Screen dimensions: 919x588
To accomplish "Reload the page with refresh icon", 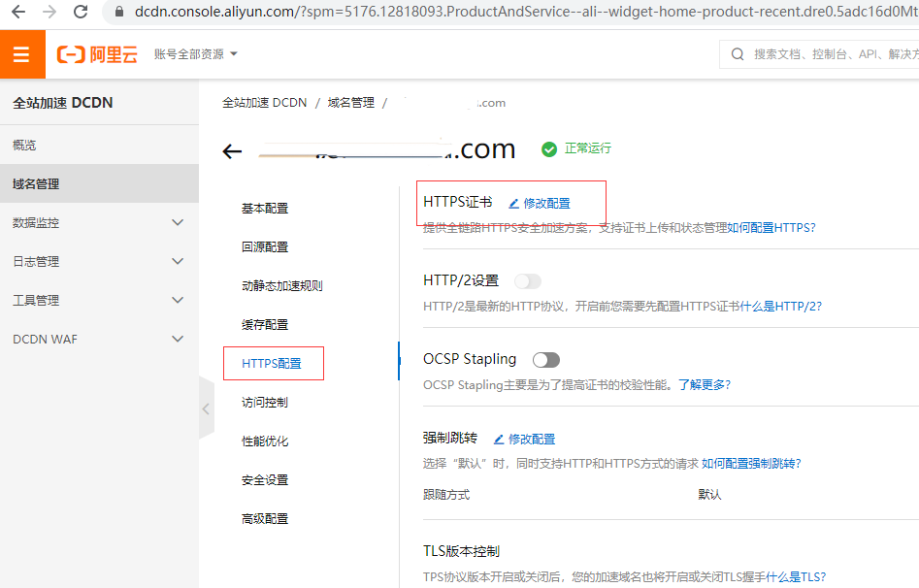I will point(81,12).
